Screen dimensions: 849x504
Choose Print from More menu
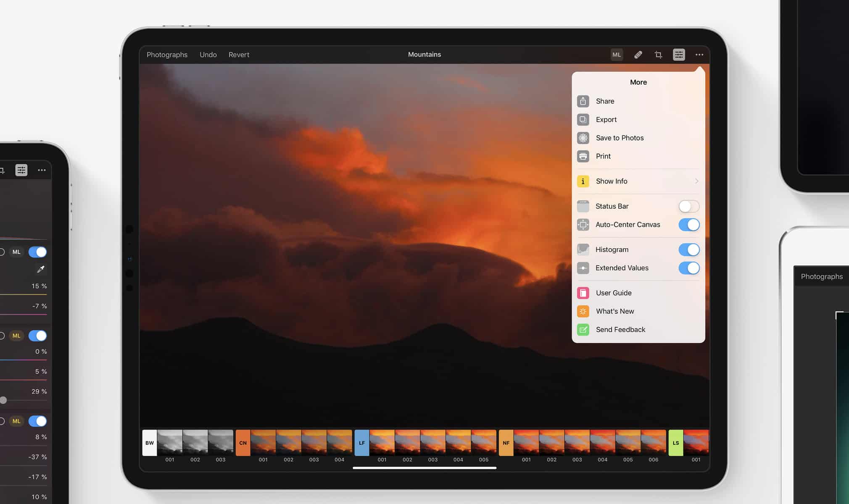click(603, 156)
